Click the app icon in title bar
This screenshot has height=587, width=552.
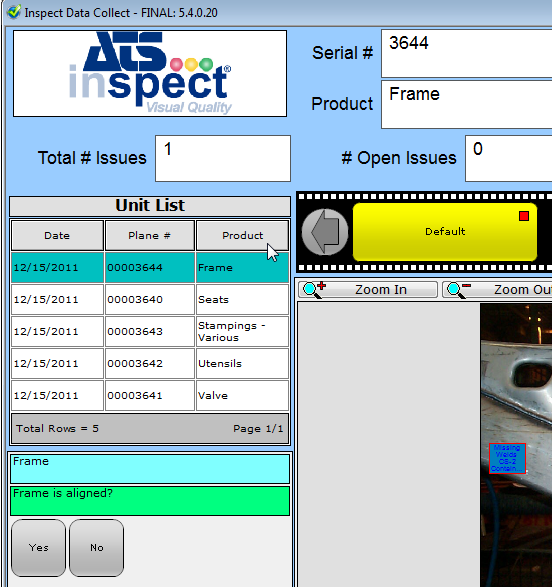coord(14,12)
